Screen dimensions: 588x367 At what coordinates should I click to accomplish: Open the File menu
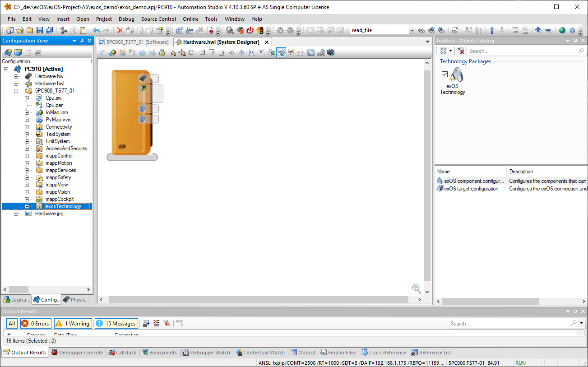12,19
